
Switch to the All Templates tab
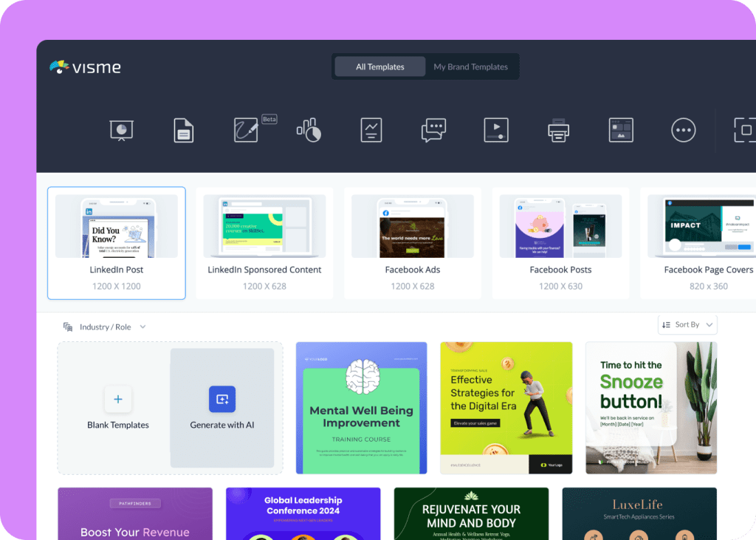click(x=380, y=66)
